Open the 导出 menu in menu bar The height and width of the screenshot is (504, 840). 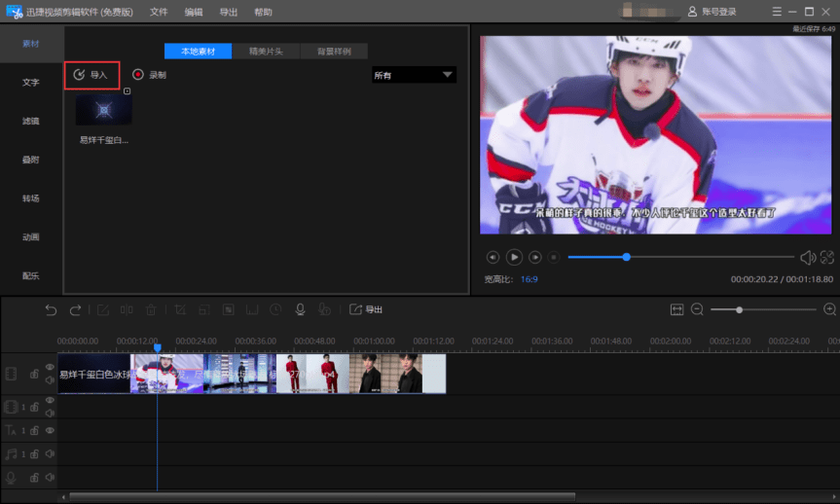[x=228, y=12]
